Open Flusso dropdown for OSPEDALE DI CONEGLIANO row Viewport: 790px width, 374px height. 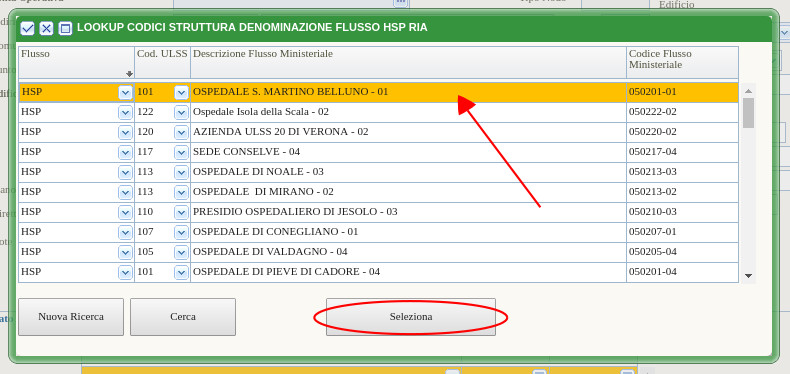pyautogui.click(x=125, y=232)
